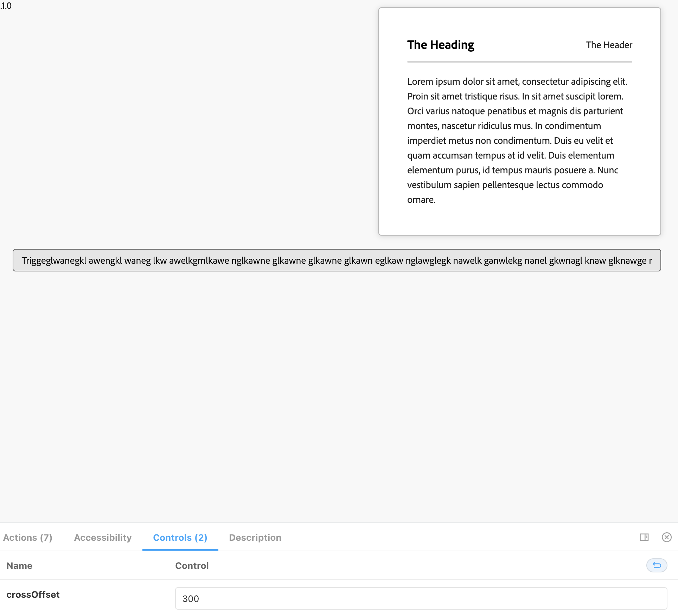Select the Controls (2) tab

pyautogui.click(x=180, y=538)
